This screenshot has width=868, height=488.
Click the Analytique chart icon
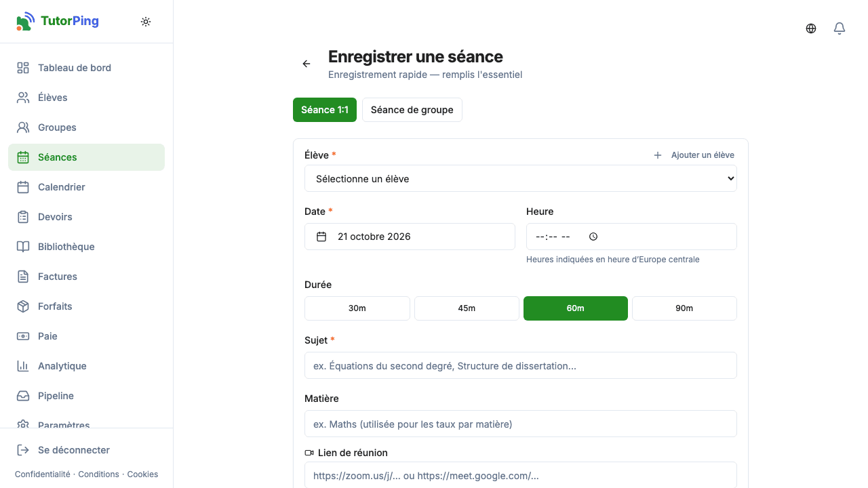pyautogui.click(x=23, y=366)
